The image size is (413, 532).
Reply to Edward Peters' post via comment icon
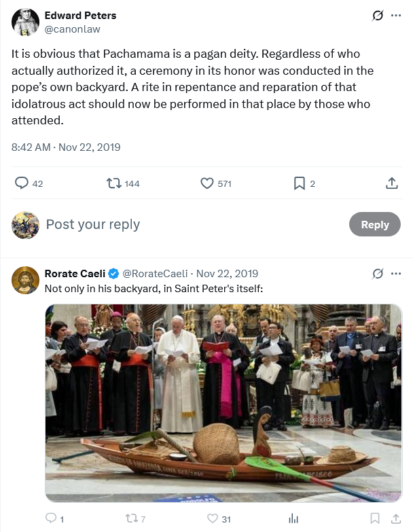(x=22, y=183)
